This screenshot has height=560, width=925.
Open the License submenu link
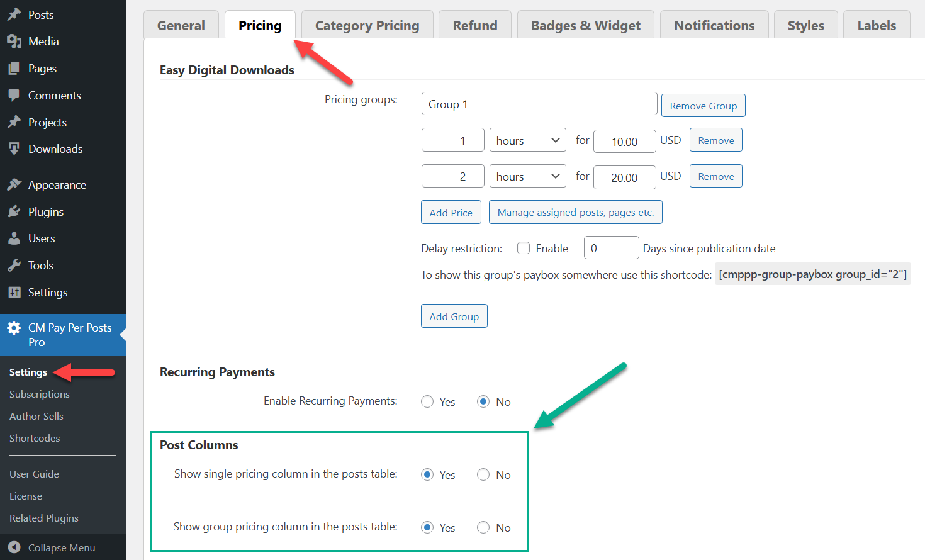[x=26, y=496]
